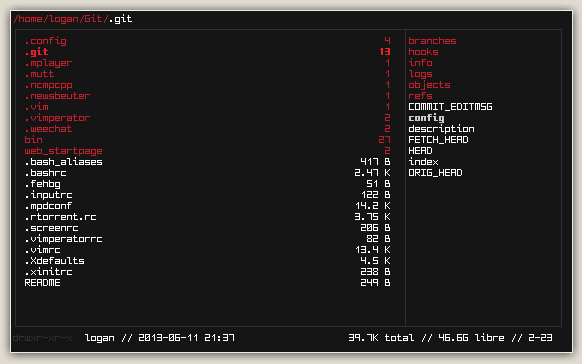The image size is (582, 364).
Task: Select the objects folder in preview
Action: coord(429,85)
